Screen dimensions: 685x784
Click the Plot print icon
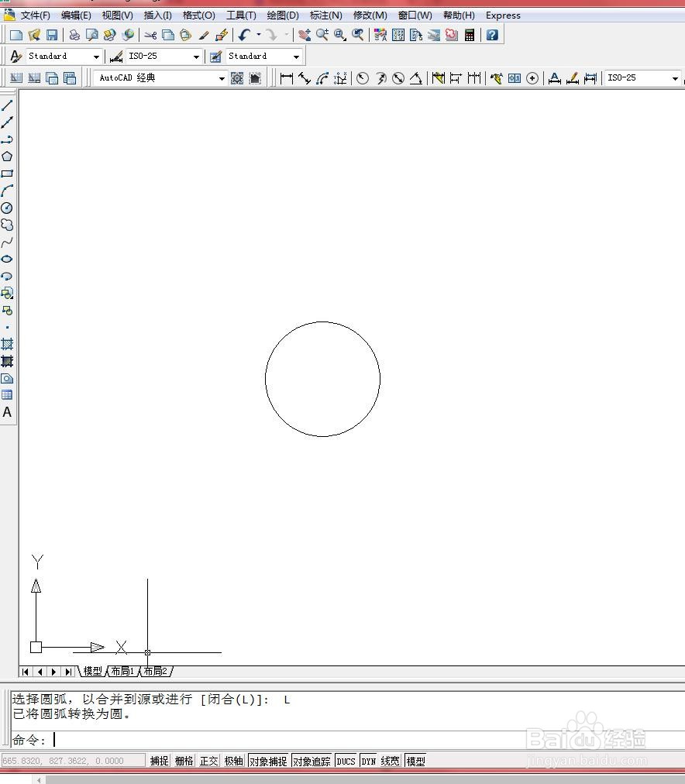[x=74, y=35]
